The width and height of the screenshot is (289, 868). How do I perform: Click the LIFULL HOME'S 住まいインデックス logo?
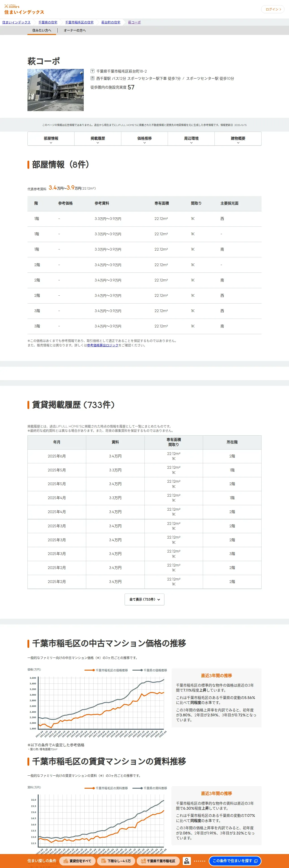point(24,9)
